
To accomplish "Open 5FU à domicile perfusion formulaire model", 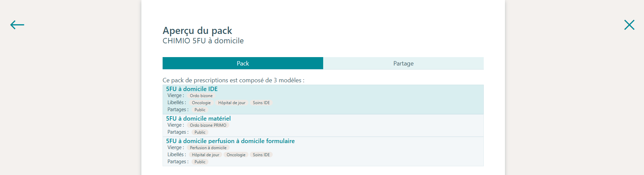I will click(x=230, y=141).
